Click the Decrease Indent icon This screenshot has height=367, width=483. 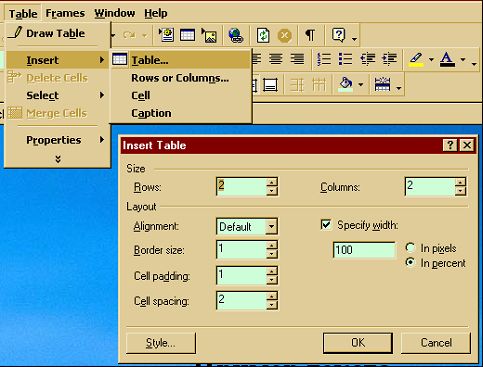tap(368, 59)
